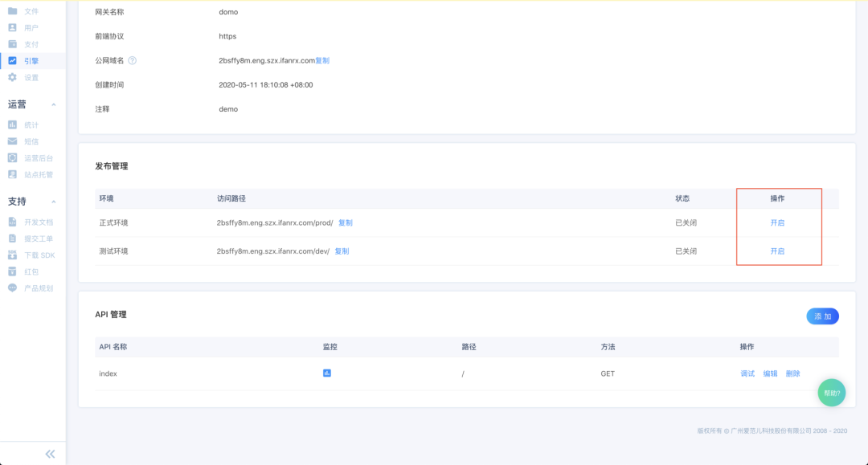Go to 引擎 menu item

tap(31, 61)
